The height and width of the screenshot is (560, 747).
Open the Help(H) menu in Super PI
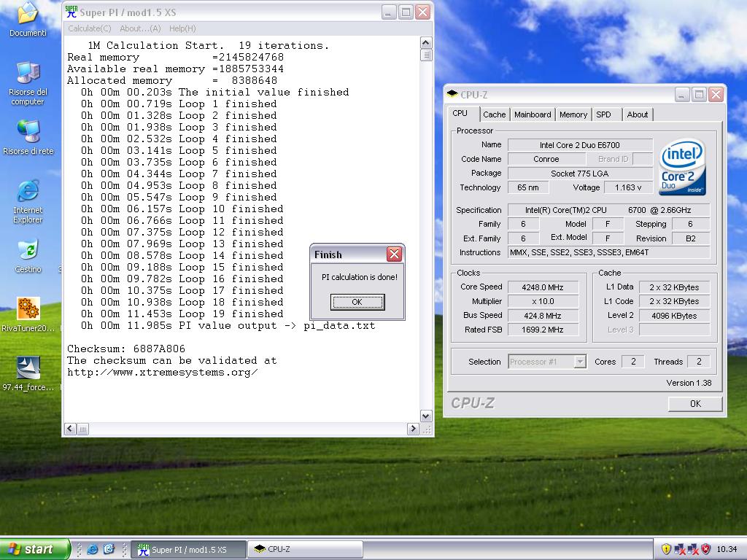(x=182, y=28)
